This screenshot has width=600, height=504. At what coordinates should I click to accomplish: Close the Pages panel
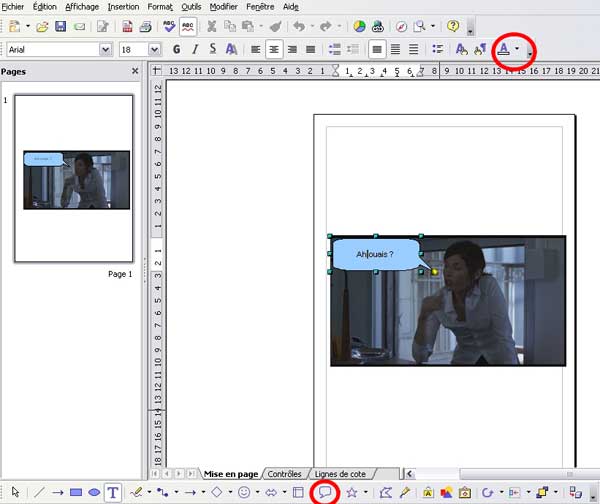point(135,71)
